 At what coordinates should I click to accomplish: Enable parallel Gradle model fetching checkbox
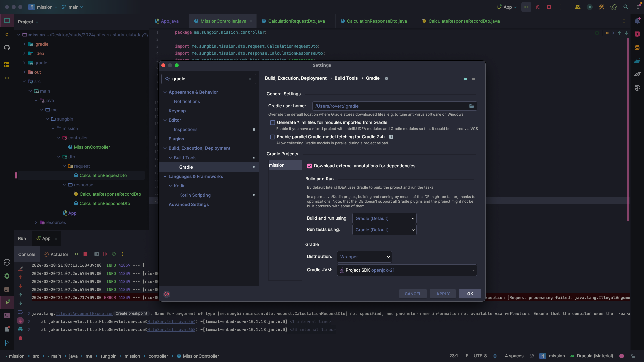click(x=273, y=137)
